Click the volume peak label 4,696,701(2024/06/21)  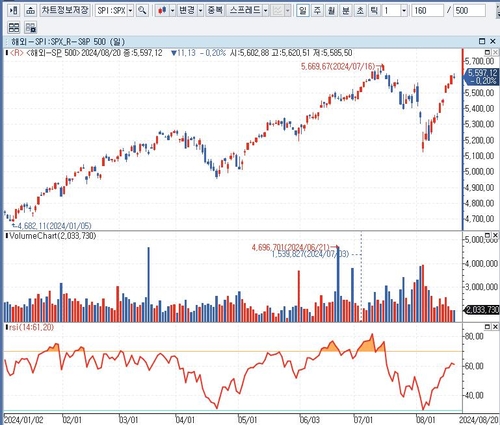pos(290,247)
